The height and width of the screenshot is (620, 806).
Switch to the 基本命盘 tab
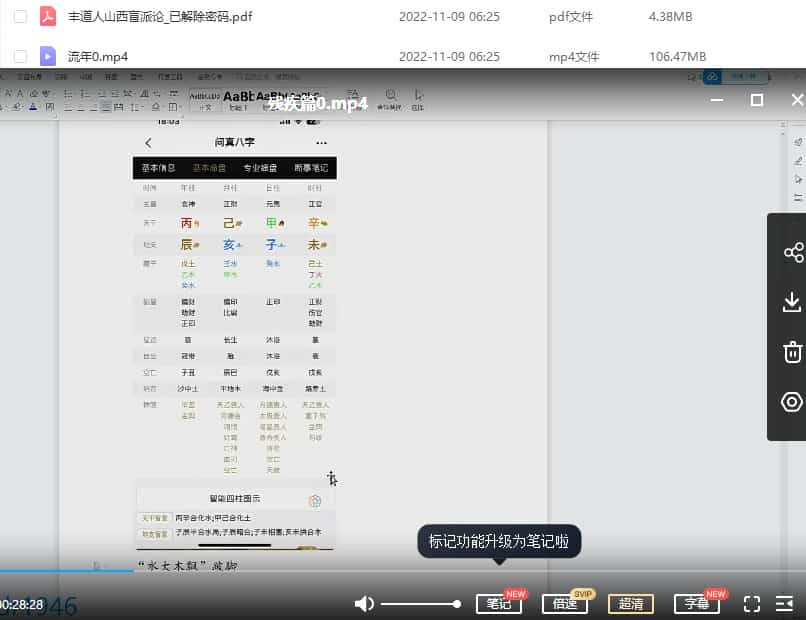tap(211, 167)
